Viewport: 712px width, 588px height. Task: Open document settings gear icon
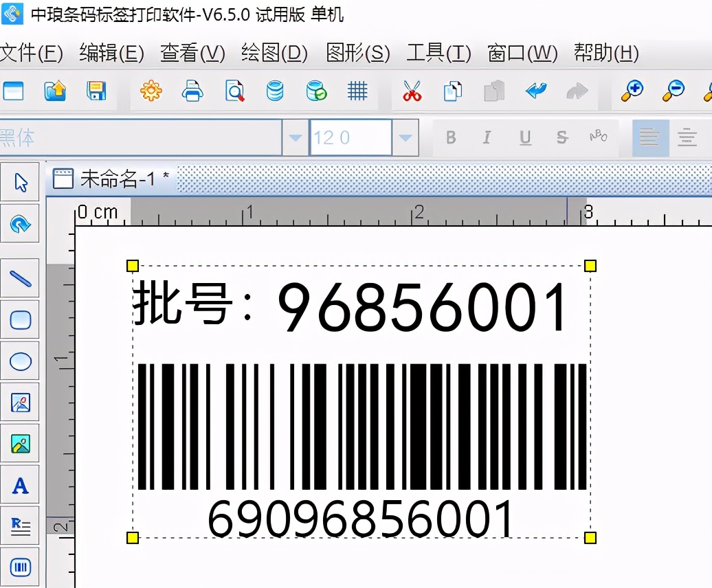(x=151, y=91)
